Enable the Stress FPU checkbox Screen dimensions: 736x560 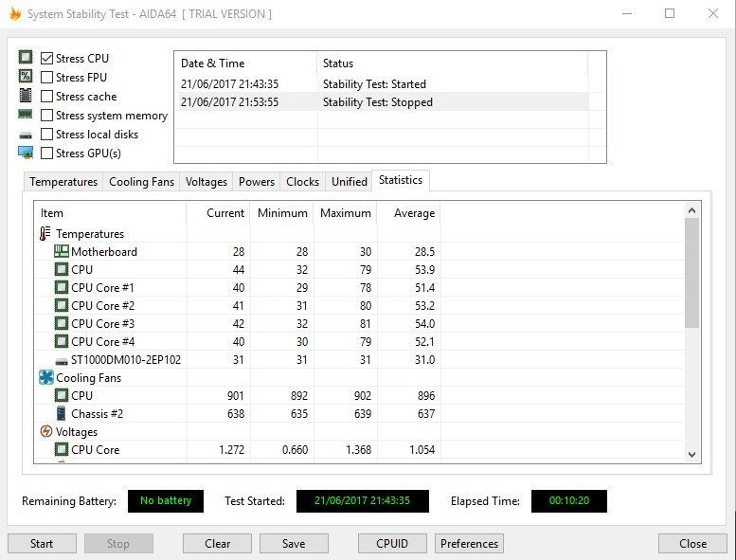(46, 77)
